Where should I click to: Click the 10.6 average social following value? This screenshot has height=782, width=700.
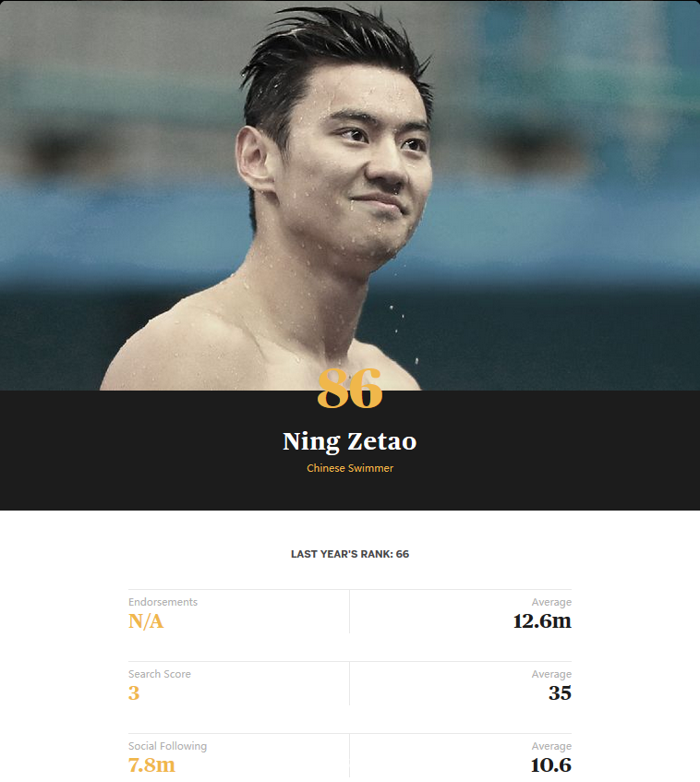[x=550, y=765]
